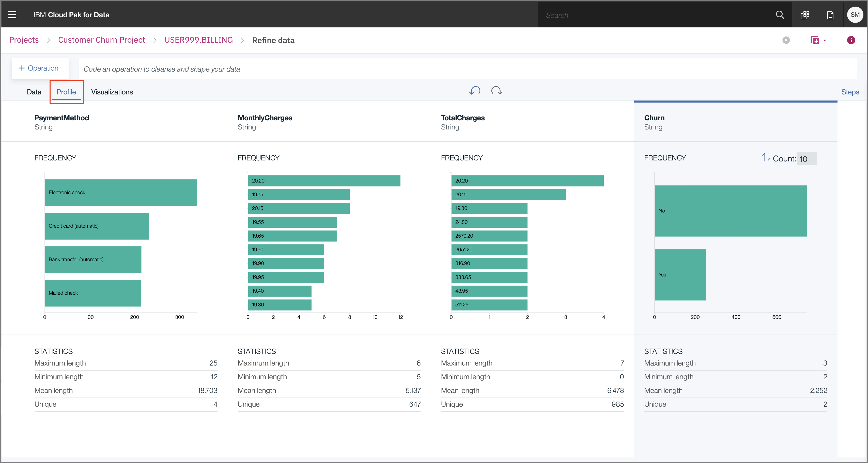Click the Bank transfer (automatic) bar

point(93,260)
